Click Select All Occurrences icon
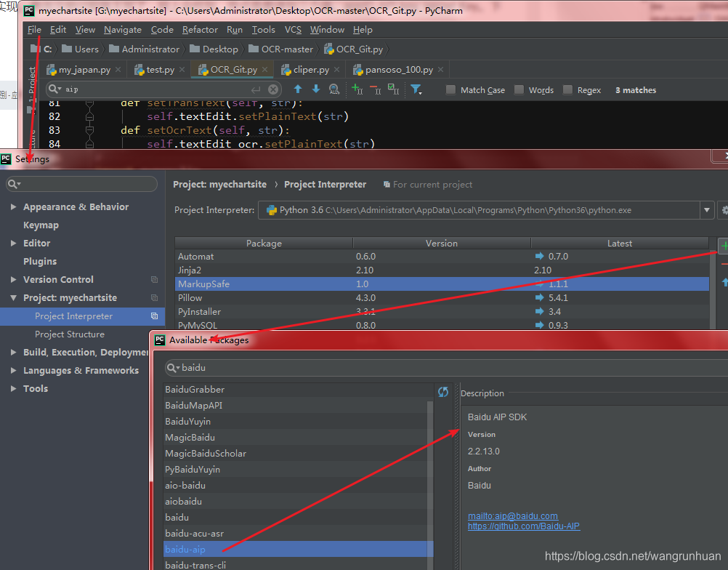Viewport: 728px width, 570px height. tap(393, 89)
